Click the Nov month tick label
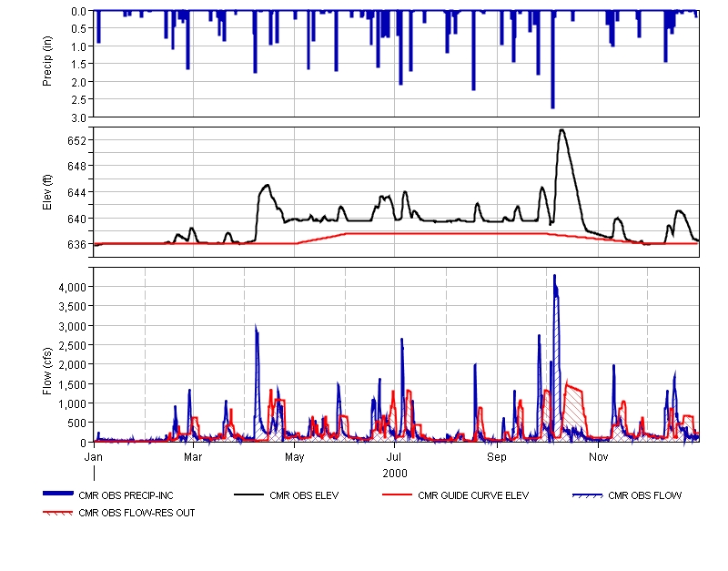The image size is (728, 571). 599,457
